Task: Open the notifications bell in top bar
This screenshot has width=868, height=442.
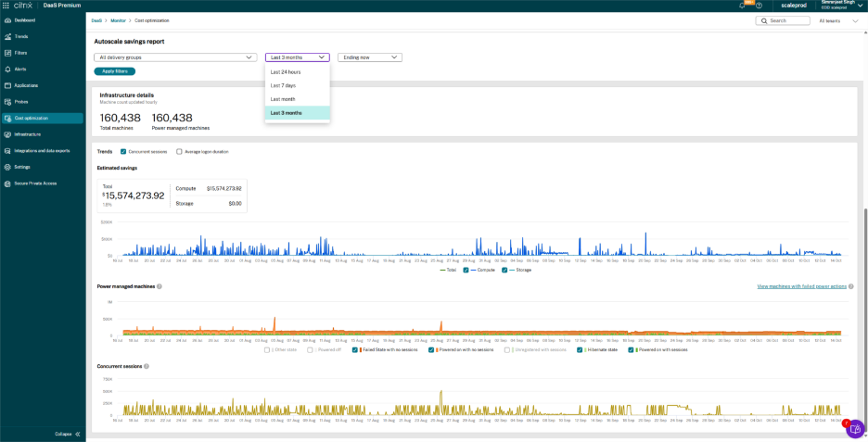Action: click(x=743, y=6)
